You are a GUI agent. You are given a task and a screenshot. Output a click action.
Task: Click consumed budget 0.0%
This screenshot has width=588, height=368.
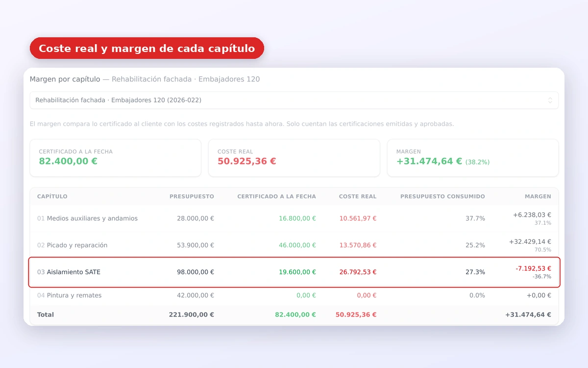[x=477, y=295]
